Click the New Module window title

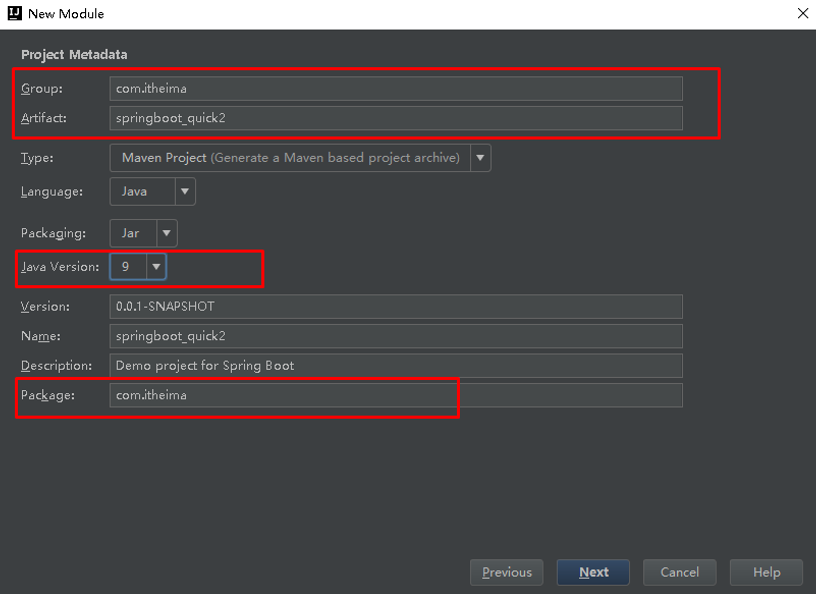pyautogui.click(x=66, y=14)
